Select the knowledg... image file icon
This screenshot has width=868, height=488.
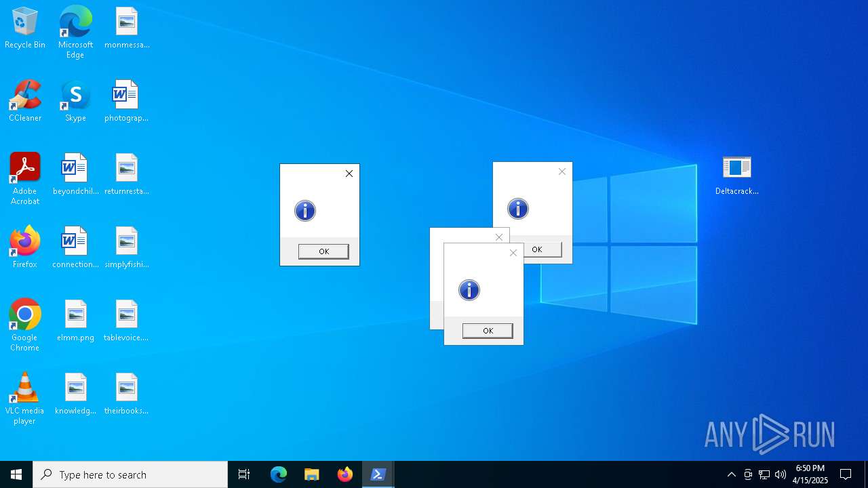pyautogui.click(x=75, y=394)
